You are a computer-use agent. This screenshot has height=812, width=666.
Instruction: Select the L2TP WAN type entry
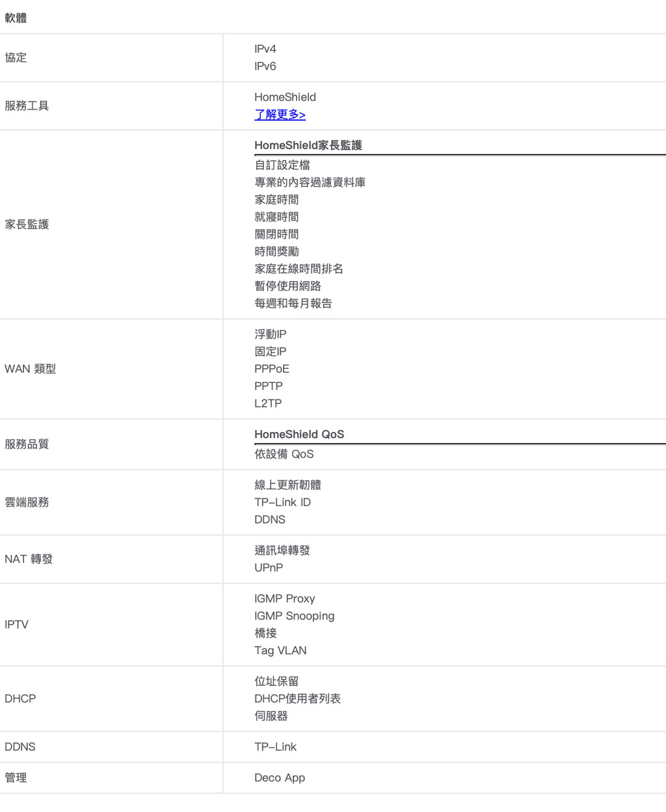(x=268, y=403)
